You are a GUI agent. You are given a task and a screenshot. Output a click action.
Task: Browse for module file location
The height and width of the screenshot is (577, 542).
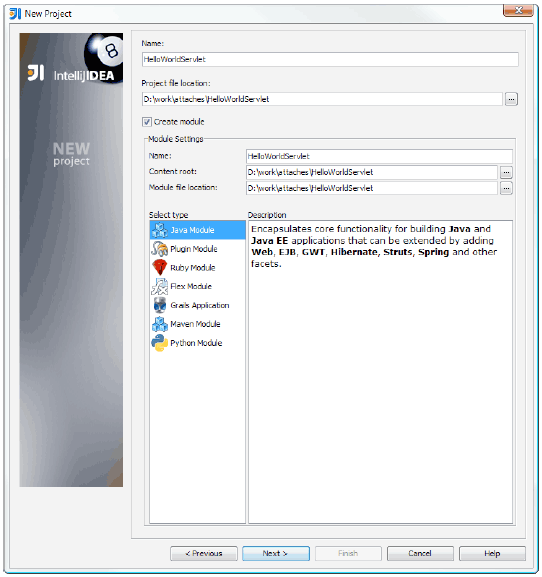tap(506, 188)
